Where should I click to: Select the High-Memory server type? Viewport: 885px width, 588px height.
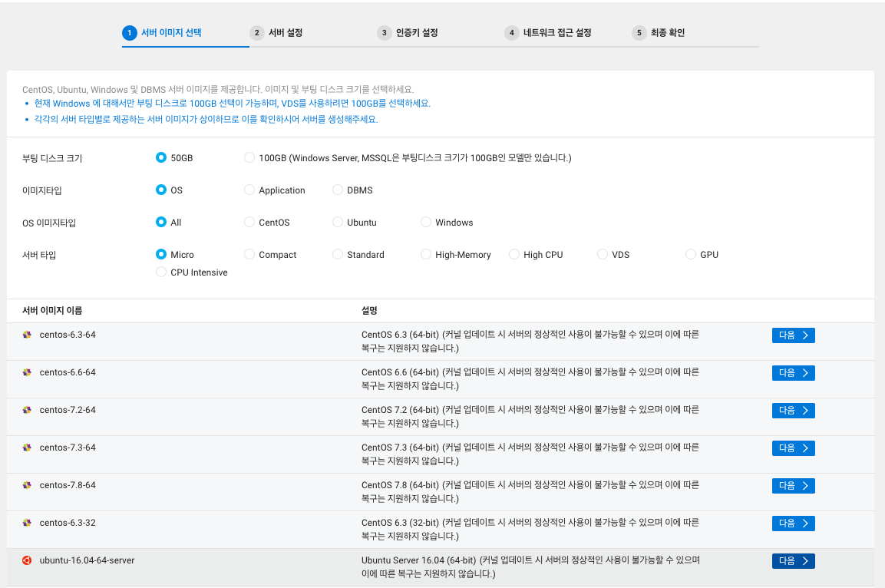coord(425,255)
